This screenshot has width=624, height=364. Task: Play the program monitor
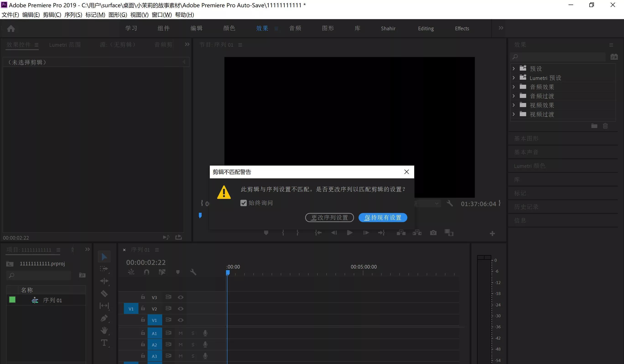pos(350,233)
